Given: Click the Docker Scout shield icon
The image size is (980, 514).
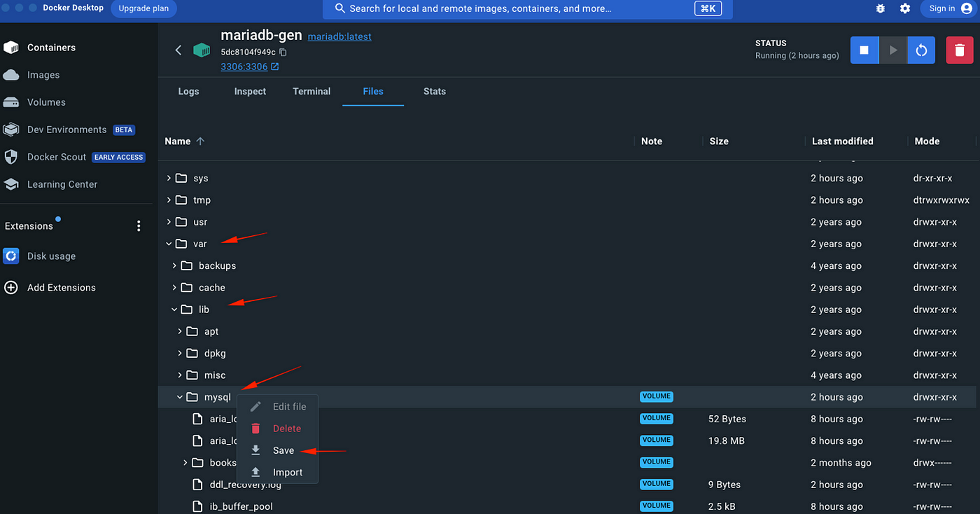Looking at the screenshot, I should tap(11, 157).
